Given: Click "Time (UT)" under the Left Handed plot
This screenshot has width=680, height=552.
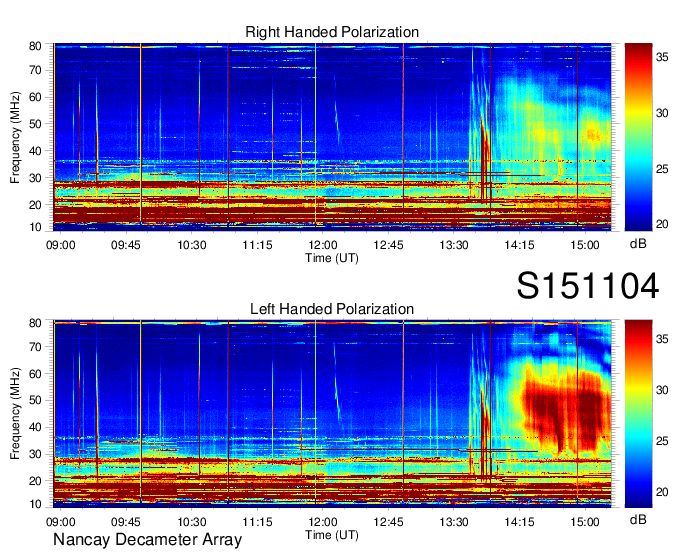Looking at the screenshot, I should 332,535.
